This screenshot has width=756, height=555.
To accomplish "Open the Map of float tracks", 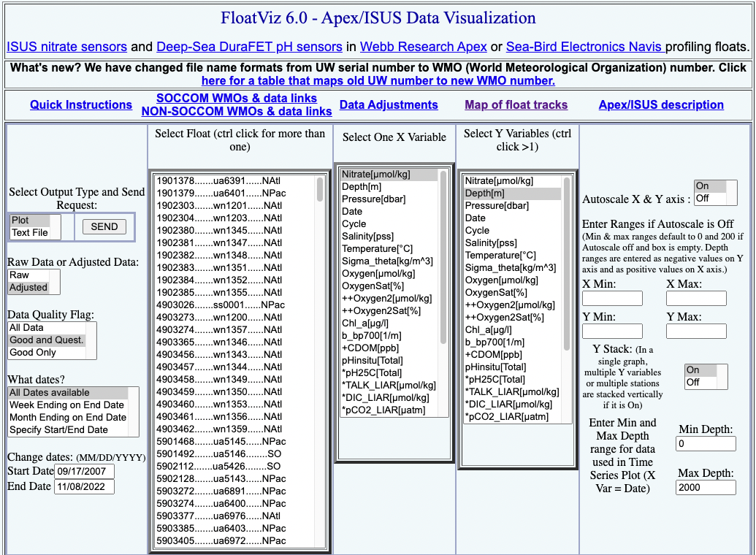I will coord(516,104).
